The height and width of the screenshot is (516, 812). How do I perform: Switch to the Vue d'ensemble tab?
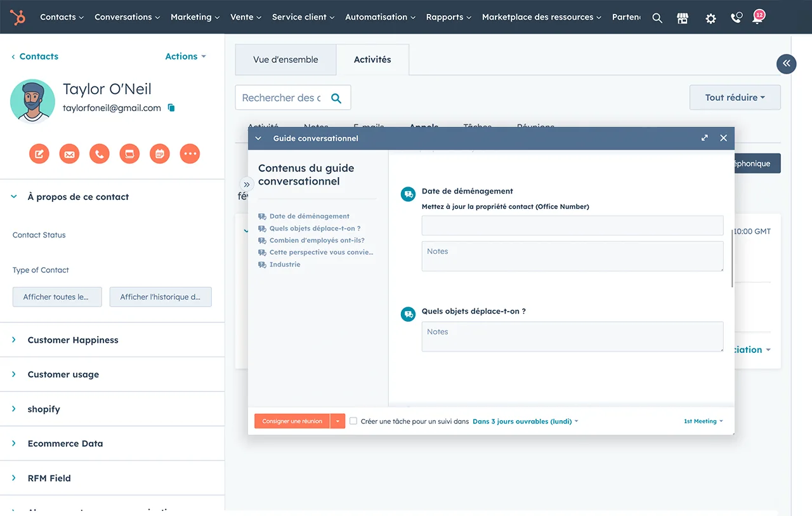(x=285, y=60)
